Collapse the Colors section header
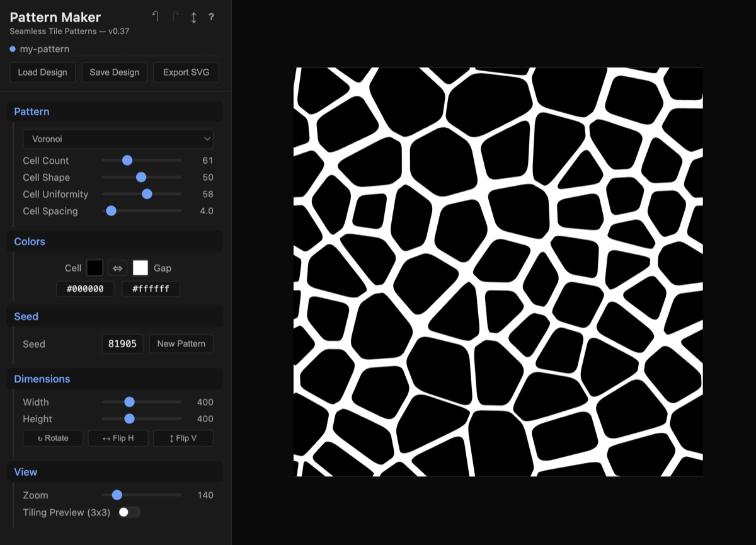The image size is (756, 545). [114, 241]
